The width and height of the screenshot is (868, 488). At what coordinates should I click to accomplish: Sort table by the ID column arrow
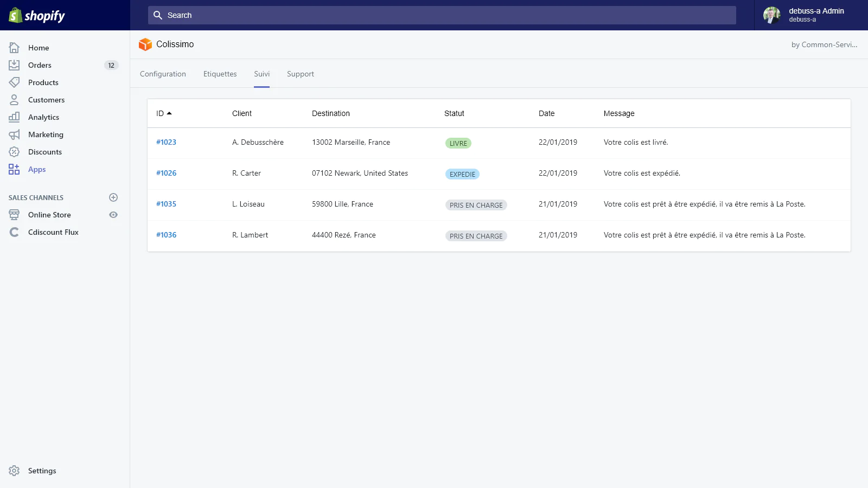coord(169,113)
